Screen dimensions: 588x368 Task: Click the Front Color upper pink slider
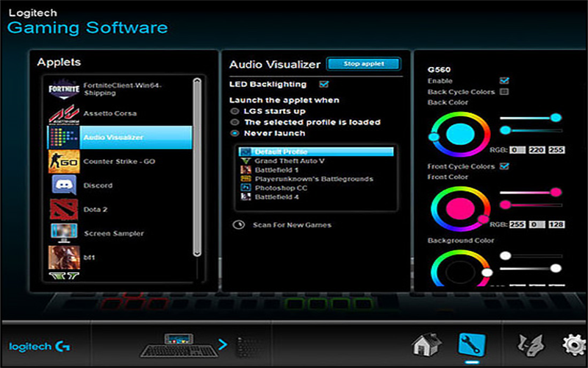[x=531, y=192]
